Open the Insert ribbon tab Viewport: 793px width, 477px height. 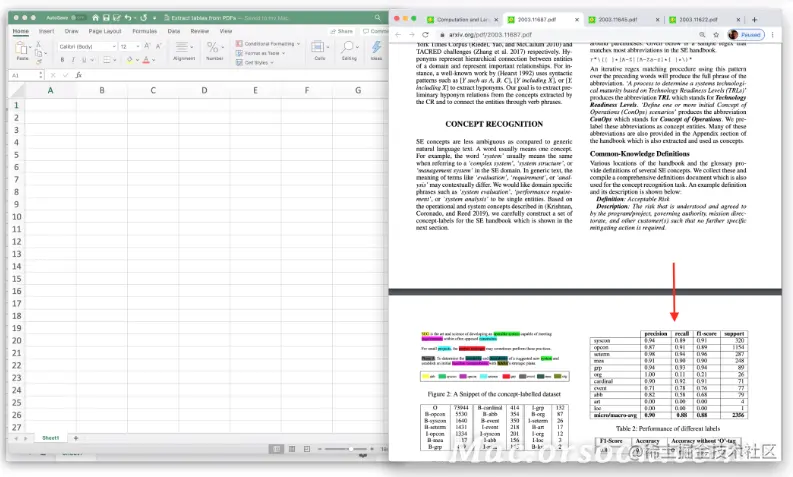(47, 31)
